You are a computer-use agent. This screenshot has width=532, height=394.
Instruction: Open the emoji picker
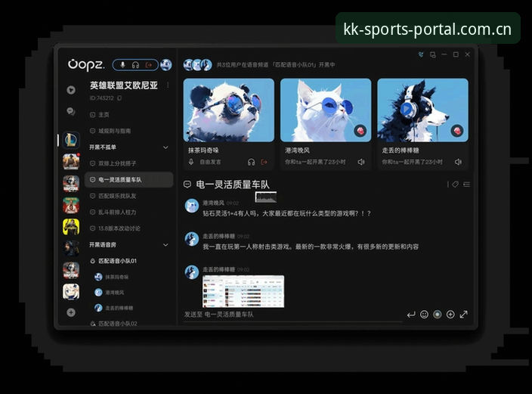point(424,315)
